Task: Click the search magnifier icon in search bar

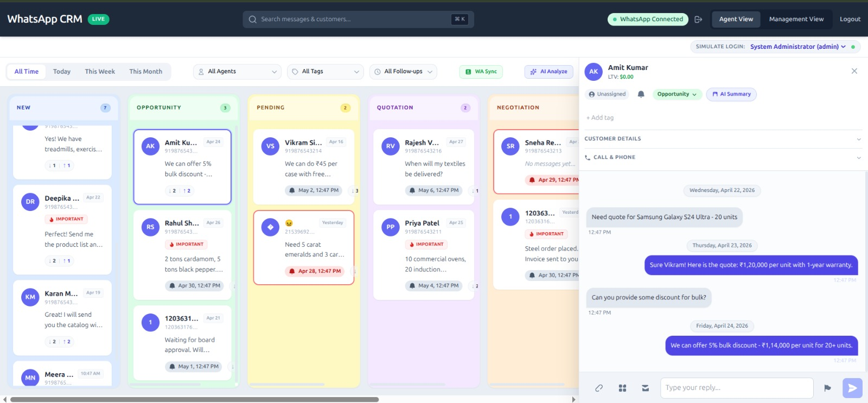Action: (x=252, y=19)
